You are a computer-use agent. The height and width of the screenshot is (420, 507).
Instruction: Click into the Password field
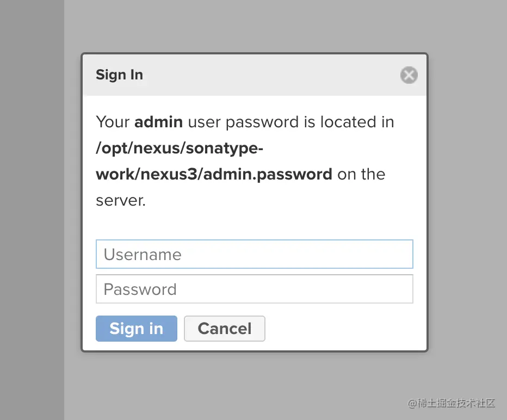tap(254, 289)
